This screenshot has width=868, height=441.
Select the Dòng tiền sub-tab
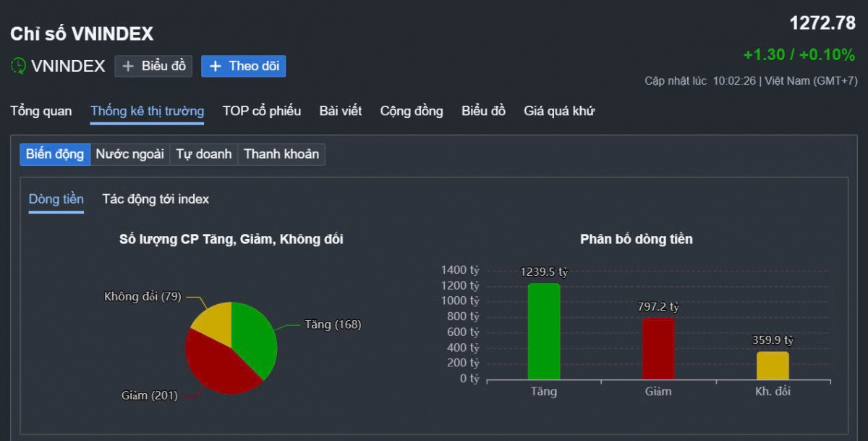point(56,199)
